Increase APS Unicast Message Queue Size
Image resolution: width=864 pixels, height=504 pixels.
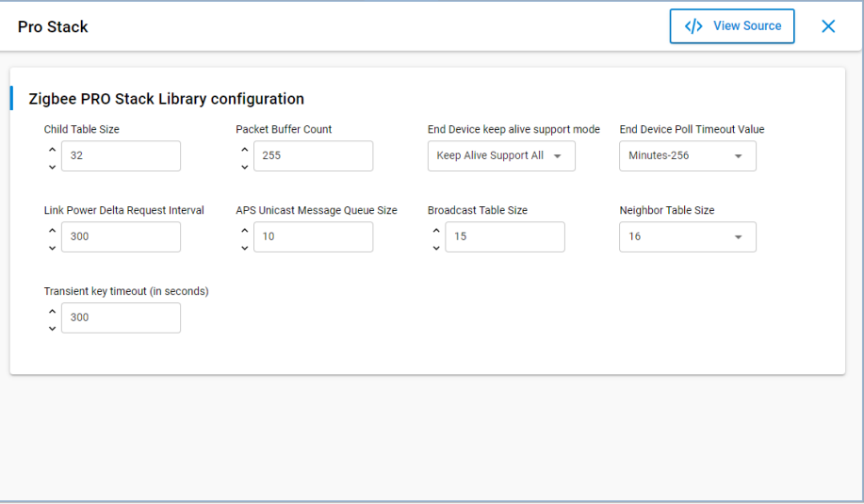tap(244, 230)
